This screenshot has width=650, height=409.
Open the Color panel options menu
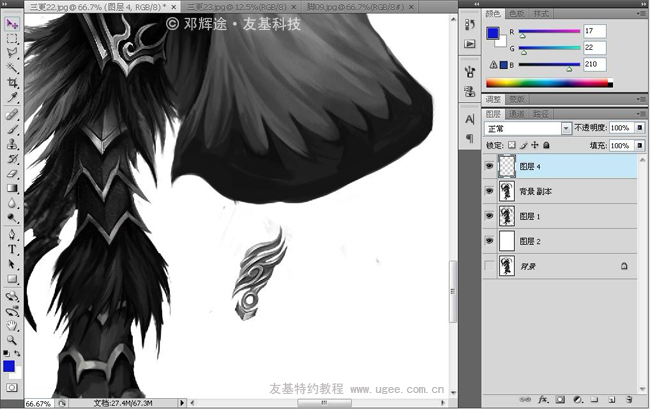point(641,14)
